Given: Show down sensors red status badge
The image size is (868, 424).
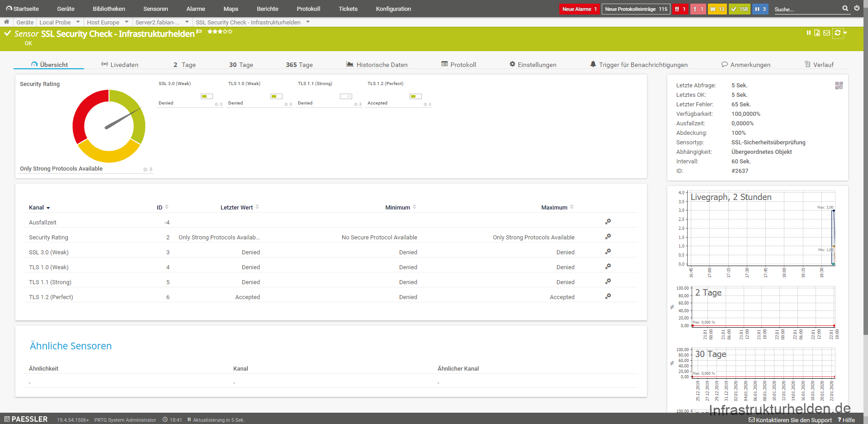Looking at the screenshot, I should tap(680, 9).
